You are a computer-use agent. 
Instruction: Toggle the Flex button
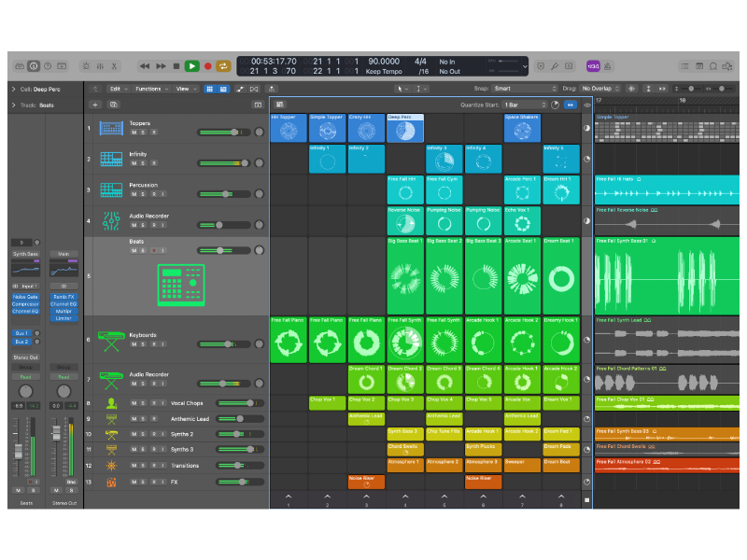pyautogui.click(x=254, y=89)
